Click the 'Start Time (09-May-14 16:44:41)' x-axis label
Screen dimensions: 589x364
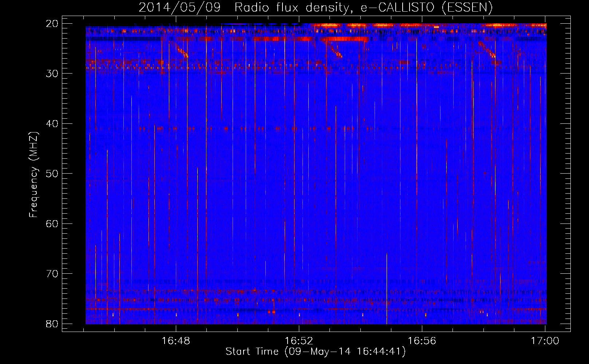click(316, 352)
